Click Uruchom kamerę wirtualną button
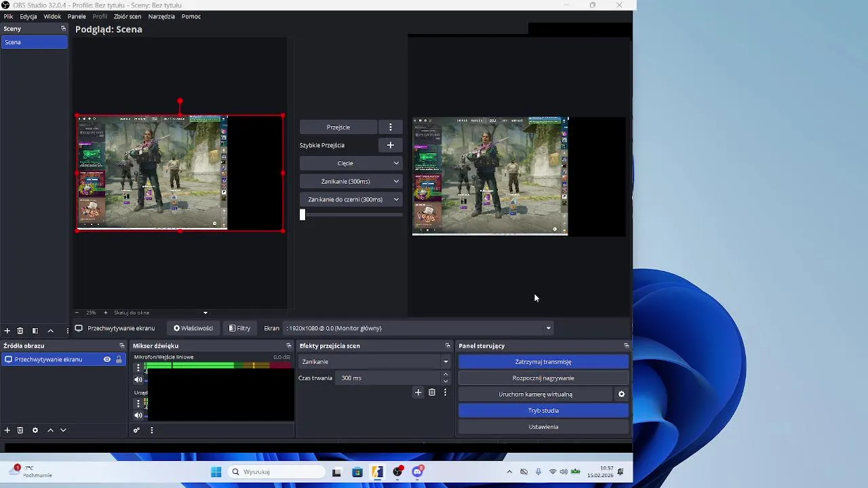Image resolution: width=868 pixels, height=488 pixels. tap(536, 394)
